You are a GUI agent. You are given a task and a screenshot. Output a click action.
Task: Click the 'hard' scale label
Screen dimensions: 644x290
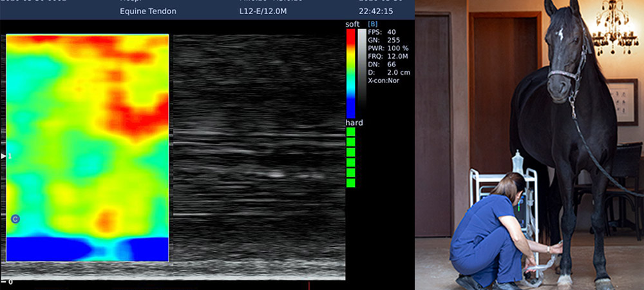click(354, 123)
